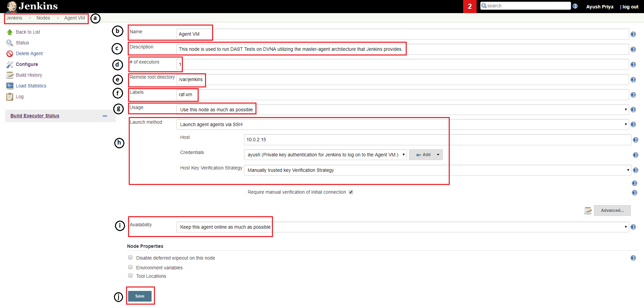Open the Host Key Verification Strategy dropdown
The image size is (644, 307).
point(438,170)
